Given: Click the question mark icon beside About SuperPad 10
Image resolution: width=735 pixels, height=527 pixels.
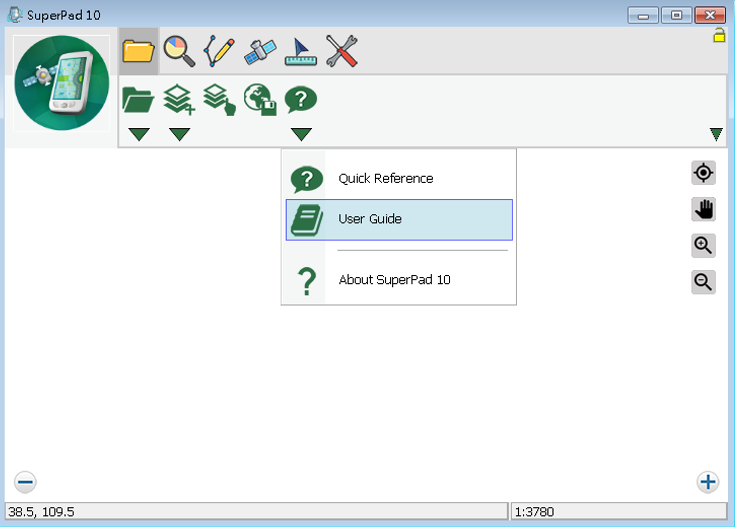Looking at the screenshot, I should point(307,281).
